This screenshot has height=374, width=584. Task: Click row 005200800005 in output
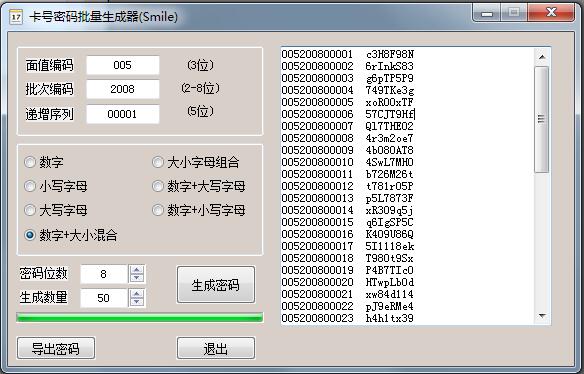click(x=347, y=102)
